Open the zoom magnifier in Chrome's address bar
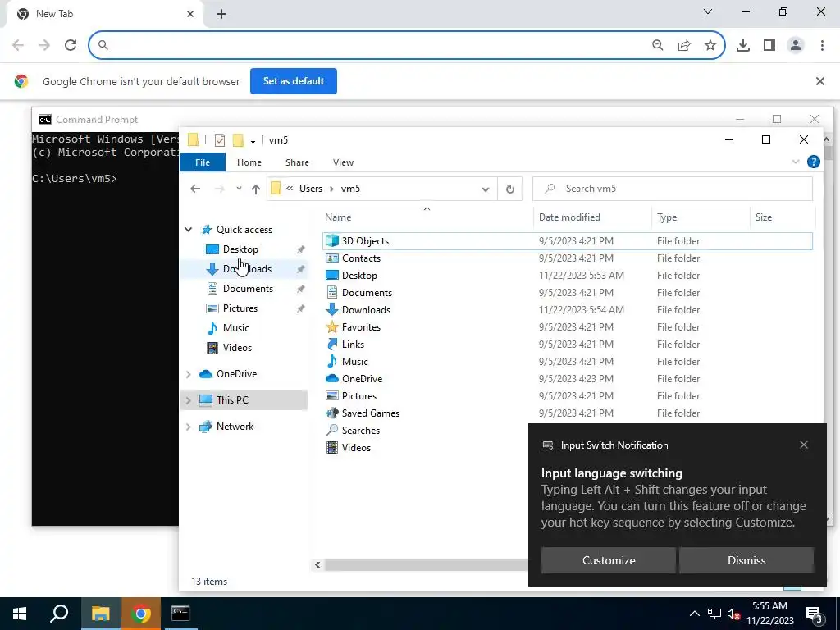The image size is (840, 630). click(x=657, y=45)
